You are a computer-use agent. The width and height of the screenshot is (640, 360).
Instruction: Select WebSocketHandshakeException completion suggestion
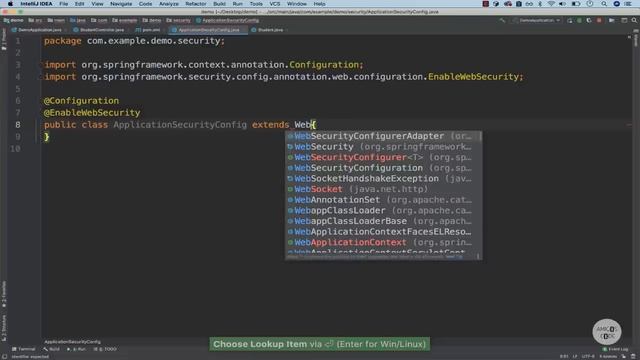[382, 178]
